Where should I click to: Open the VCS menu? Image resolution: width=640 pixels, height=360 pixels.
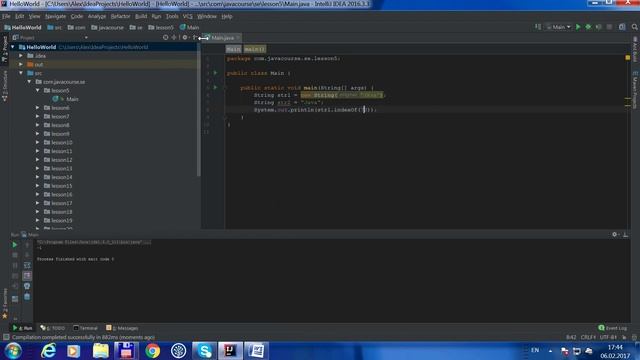187,16
